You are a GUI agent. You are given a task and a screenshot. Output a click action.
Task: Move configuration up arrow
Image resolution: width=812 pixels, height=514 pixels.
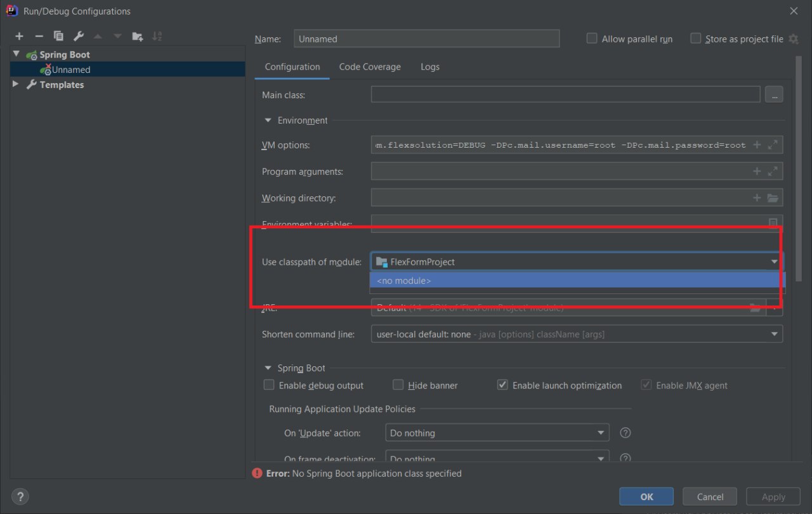click(98, 36)
